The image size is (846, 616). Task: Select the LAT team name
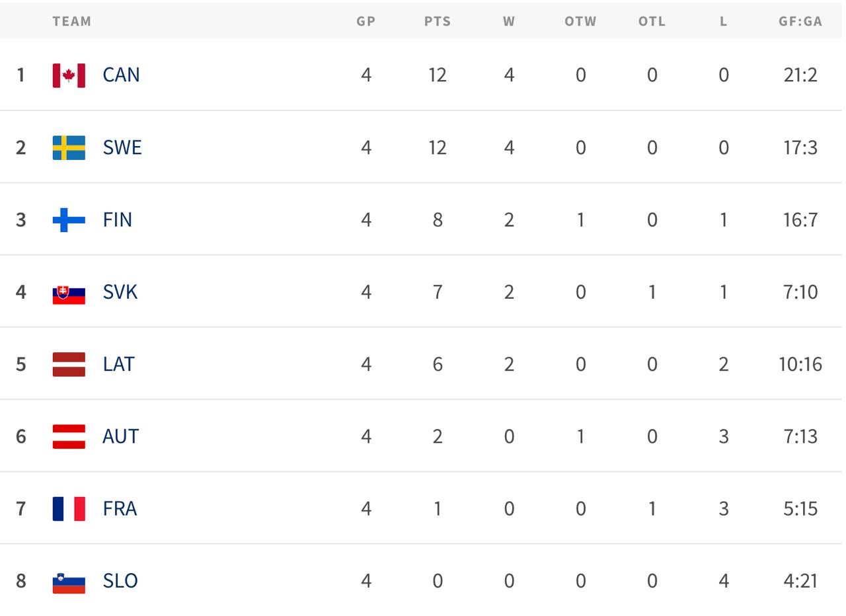119,364
